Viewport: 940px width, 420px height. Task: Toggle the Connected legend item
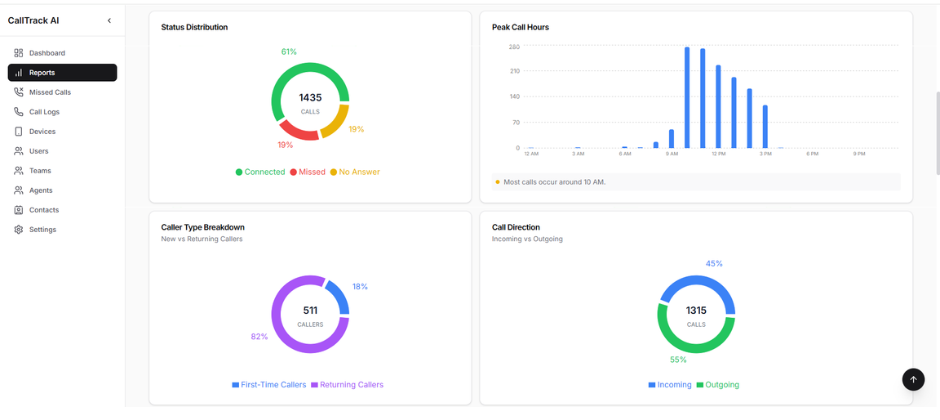click(x=260, y=172)
